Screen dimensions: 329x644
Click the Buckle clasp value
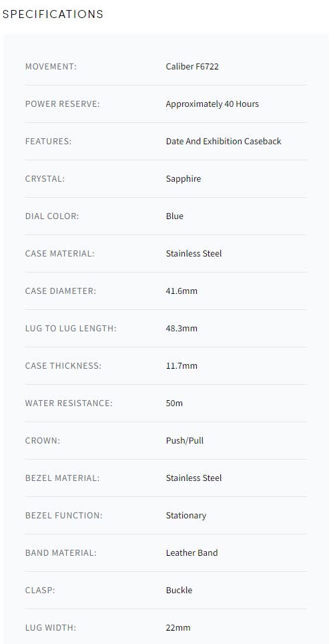(179, 590)
